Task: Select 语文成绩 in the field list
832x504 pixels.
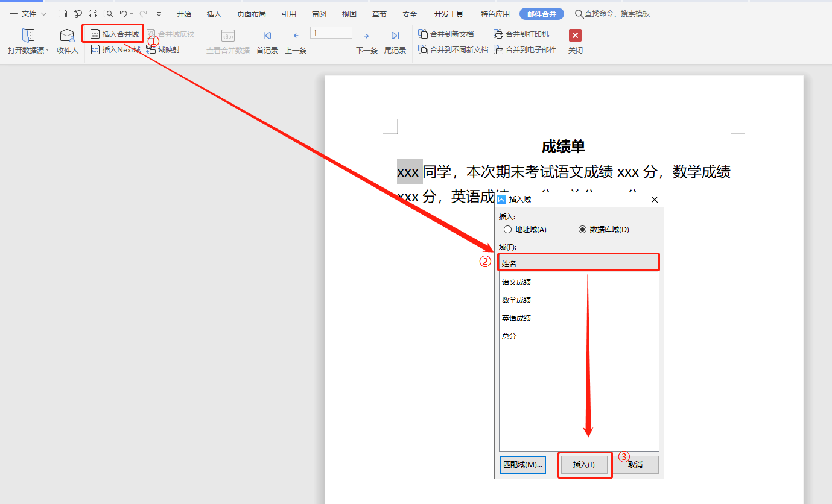Action: (516, 282)
